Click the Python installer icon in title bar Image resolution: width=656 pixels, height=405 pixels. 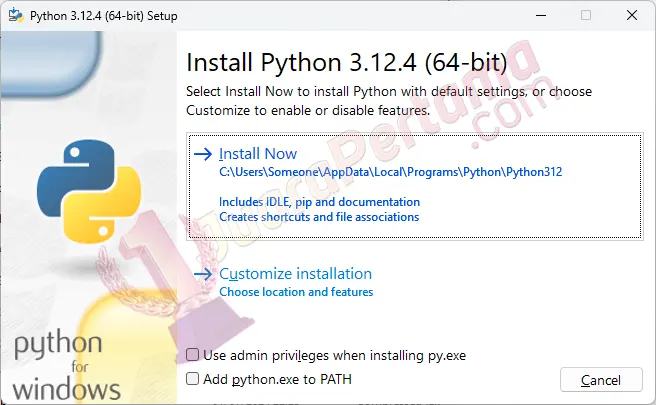pyautogui.click(x=16, y=15)
